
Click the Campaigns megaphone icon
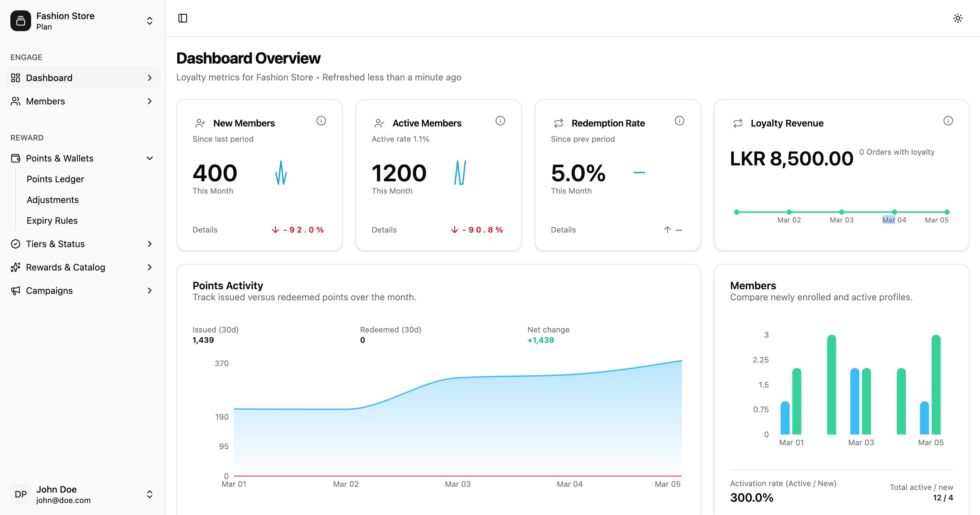[x=16, y=291]
